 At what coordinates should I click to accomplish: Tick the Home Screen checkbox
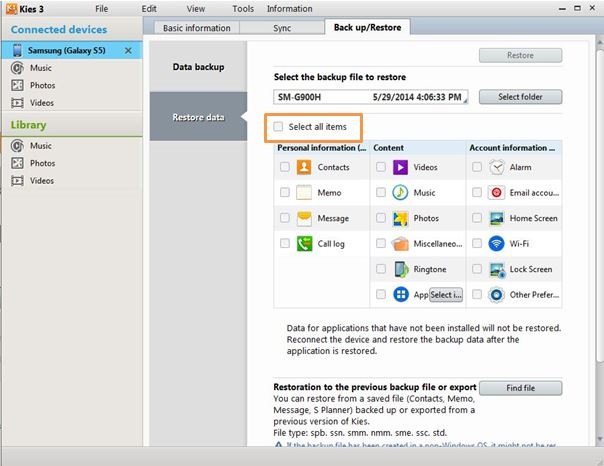click(477, 218)
